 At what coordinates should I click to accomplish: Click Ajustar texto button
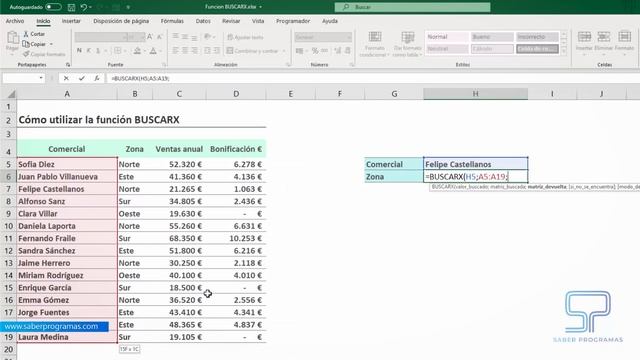click(x=245, y=37)
